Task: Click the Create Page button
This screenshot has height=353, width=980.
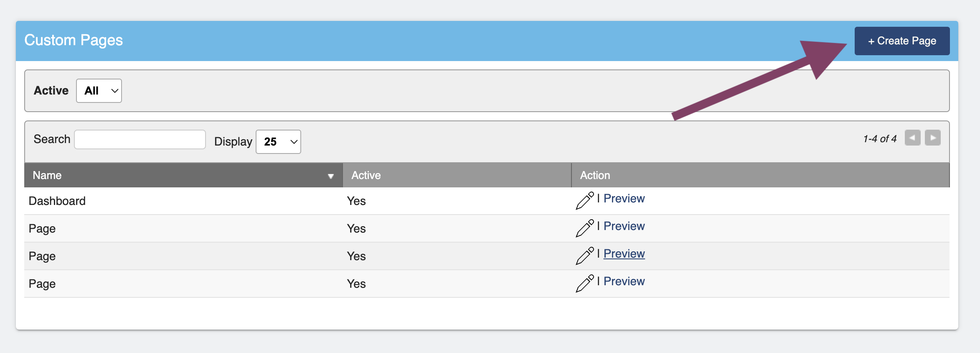Action: click(x=902, y=41)
